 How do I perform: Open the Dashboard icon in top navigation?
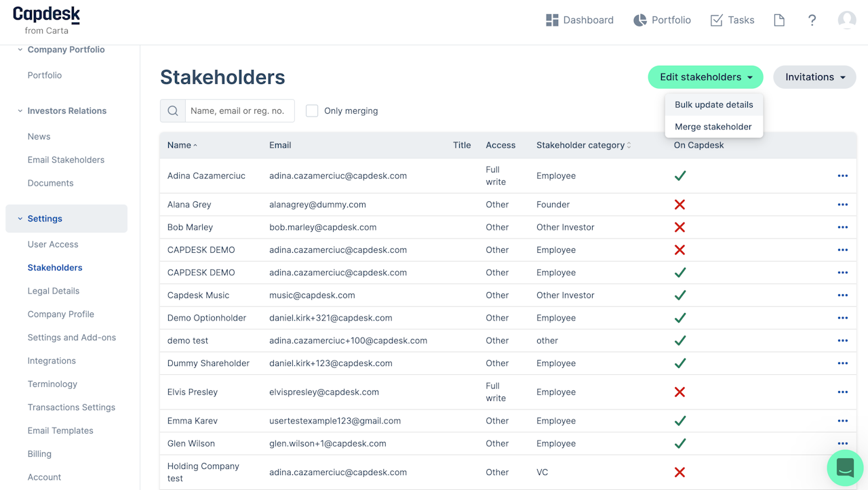552,20
